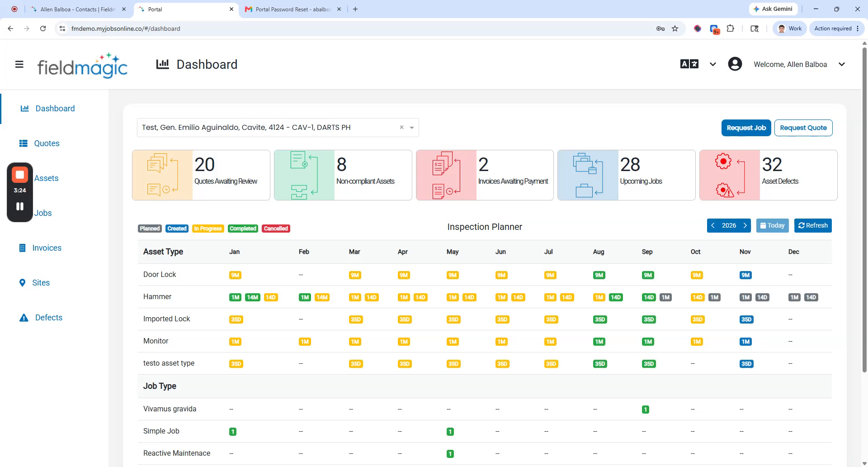The image size is (868, 467).
Task: Expand the Welcome, Allen Balboa menu
Action: tap(799, 64)
